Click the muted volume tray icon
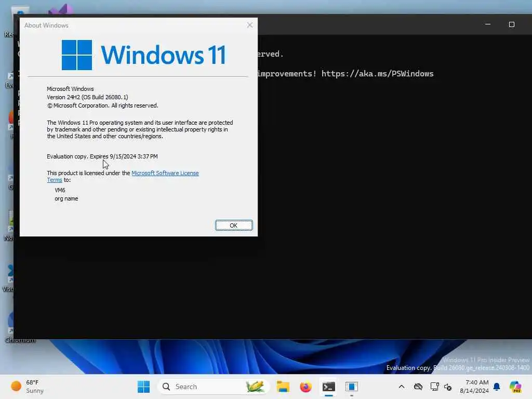The height and width of the screenshot is (399, 532). (448, 387)
